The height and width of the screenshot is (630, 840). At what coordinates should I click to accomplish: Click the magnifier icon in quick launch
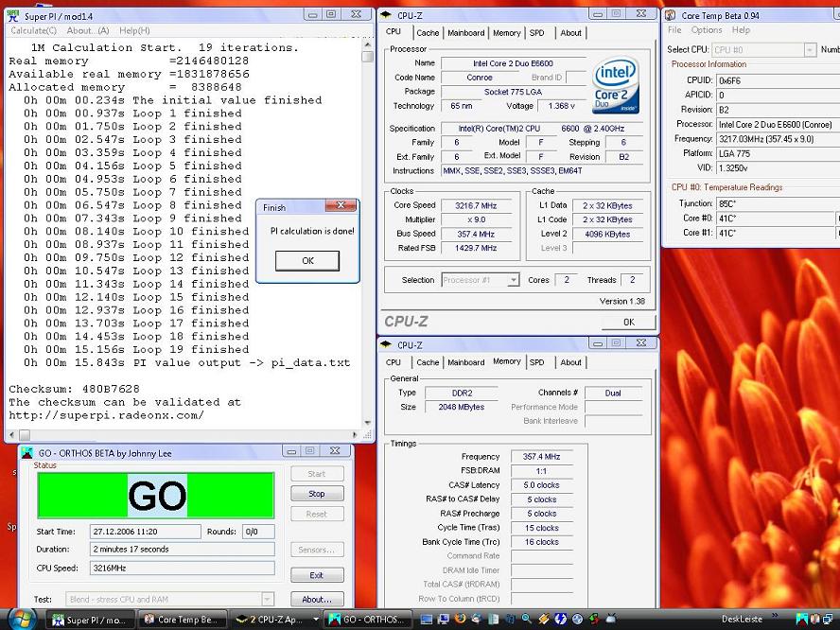(x=526, y=619)
